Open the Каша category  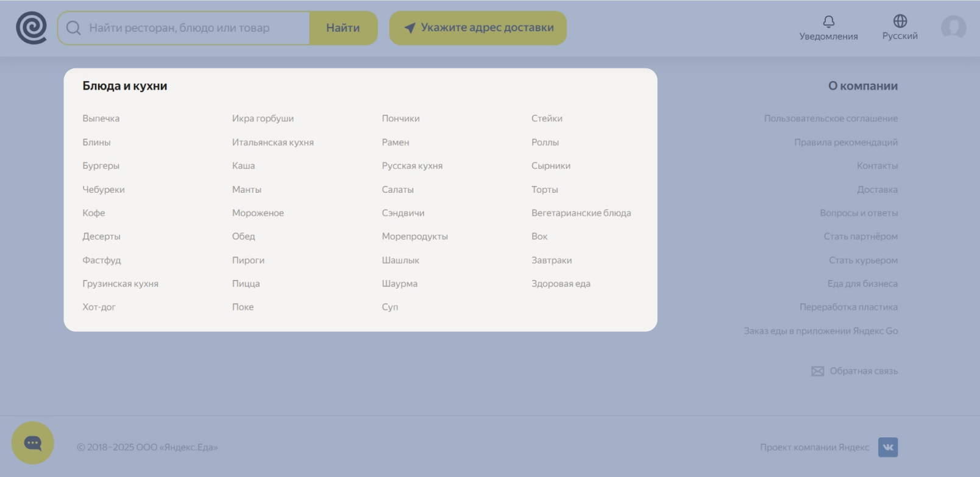coord(243,166)
